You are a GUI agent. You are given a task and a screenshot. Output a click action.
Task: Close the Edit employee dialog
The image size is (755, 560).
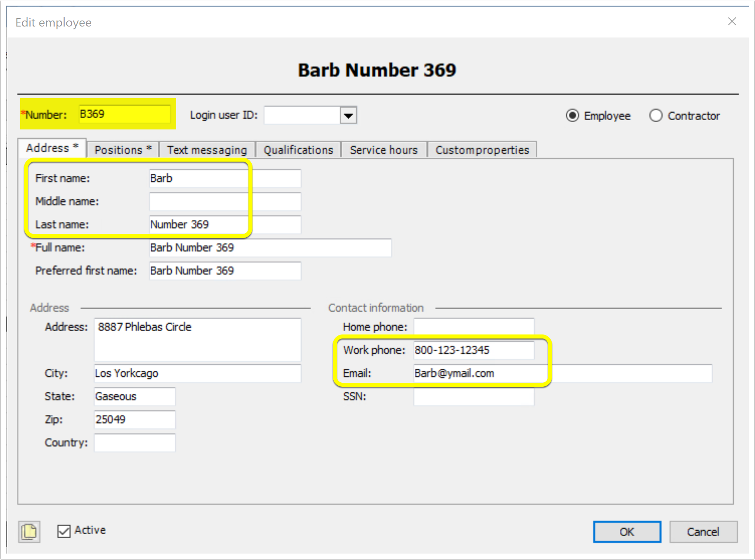[x=732, y=21]
